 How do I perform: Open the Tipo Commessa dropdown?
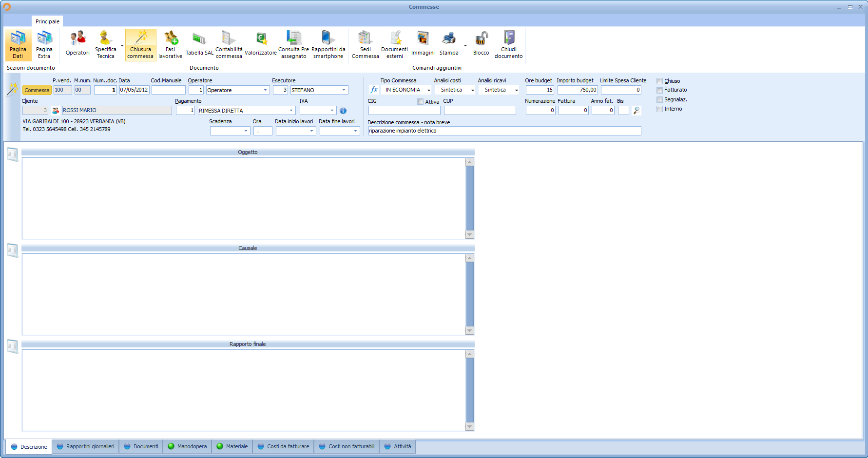point(428,90)
